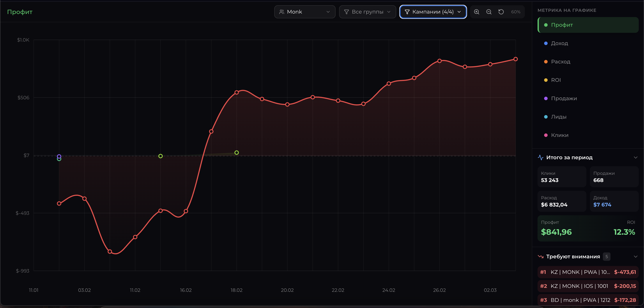Select the Расход metric

[x=561, y=62]
